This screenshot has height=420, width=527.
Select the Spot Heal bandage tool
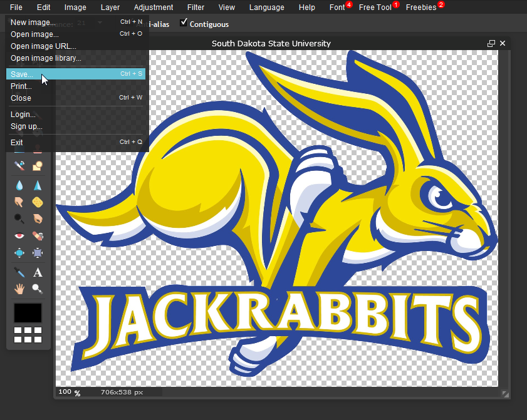38,236
